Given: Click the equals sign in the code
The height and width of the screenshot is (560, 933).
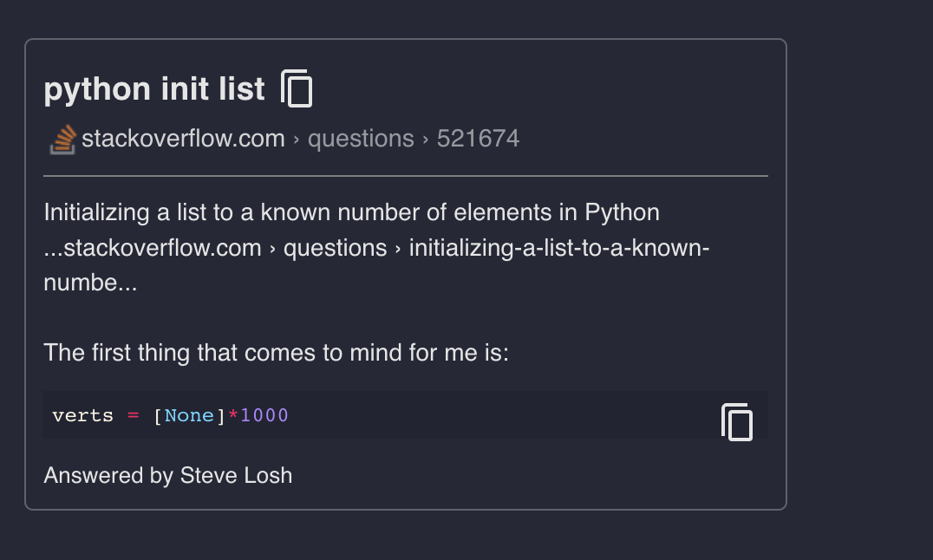Looking at the screenshot, I should coord(133,415).
